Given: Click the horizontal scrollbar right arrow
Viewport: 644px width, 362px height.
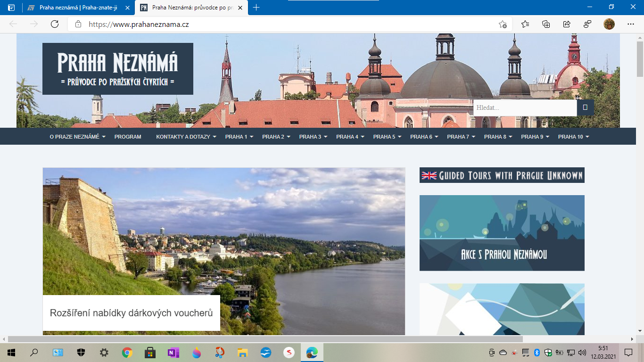Looking at the screenshot, I should point(632,339).
